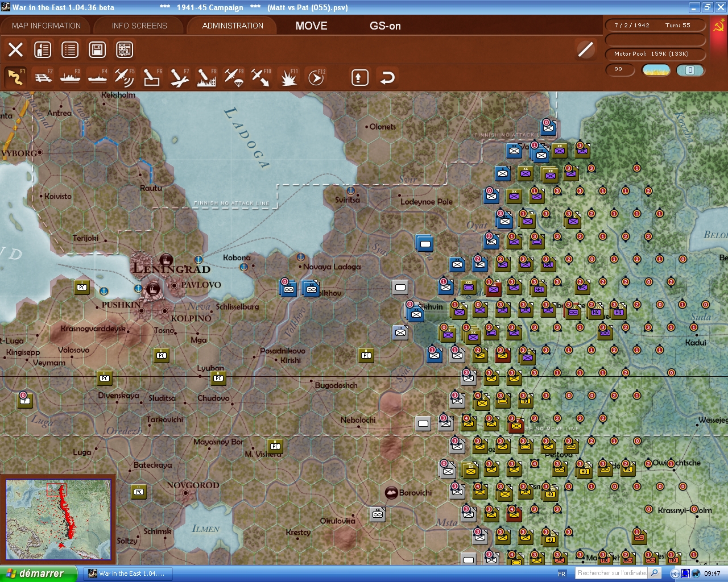This screenshot has height=582, width=728.
Task: Select the F1 move mode icon
Action: click(x=15, y=77)
